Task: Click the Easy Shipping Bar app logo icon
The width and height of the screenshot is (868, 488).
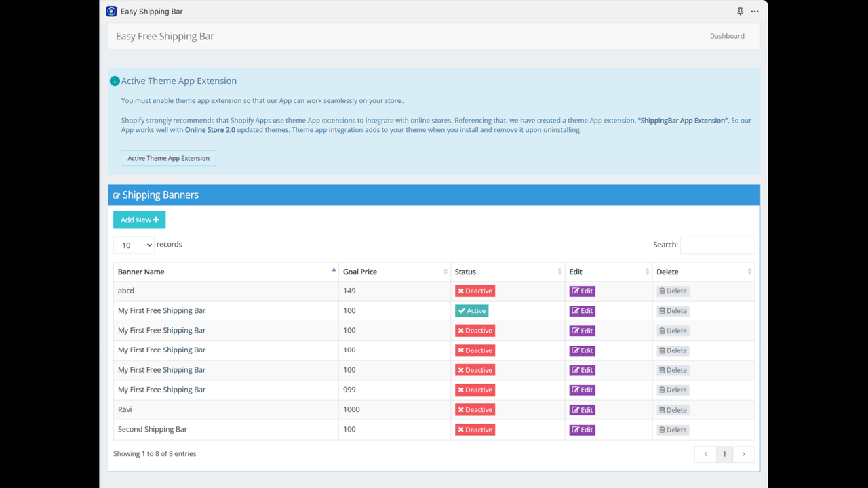Action: pyautogui.click(x=111, y=11)
